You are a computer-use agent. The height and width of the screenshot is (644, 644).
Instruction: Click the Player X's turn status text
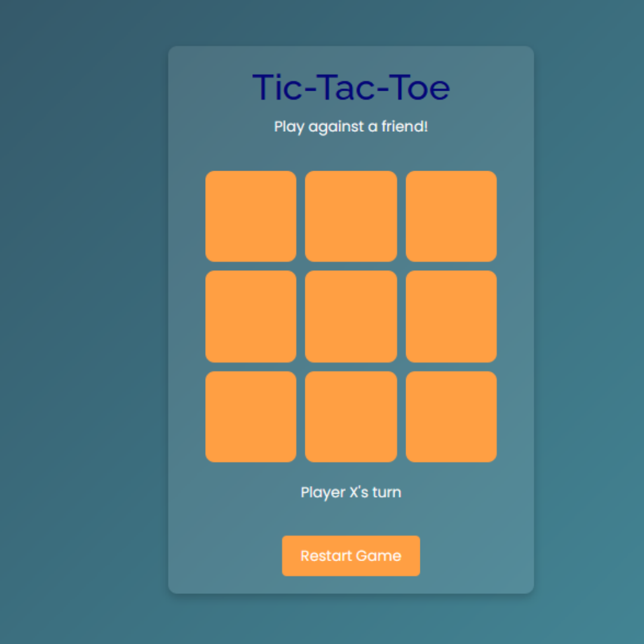coord(351,492)
